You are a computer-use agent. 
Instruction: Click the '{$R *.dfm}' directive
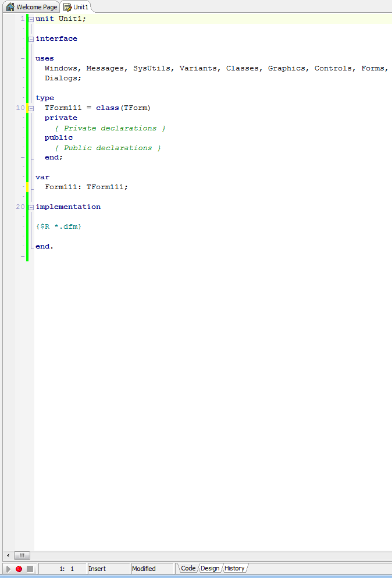coord(59,226)
